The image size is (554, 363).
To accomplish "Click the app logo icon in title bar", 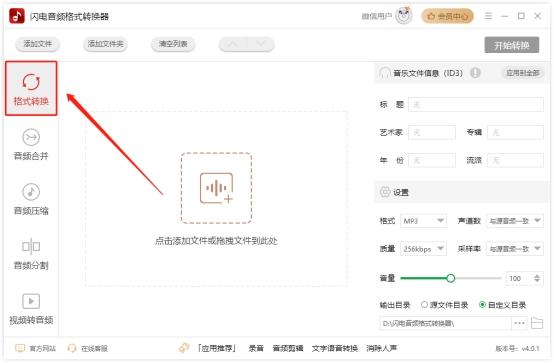I will click(17, 16).
